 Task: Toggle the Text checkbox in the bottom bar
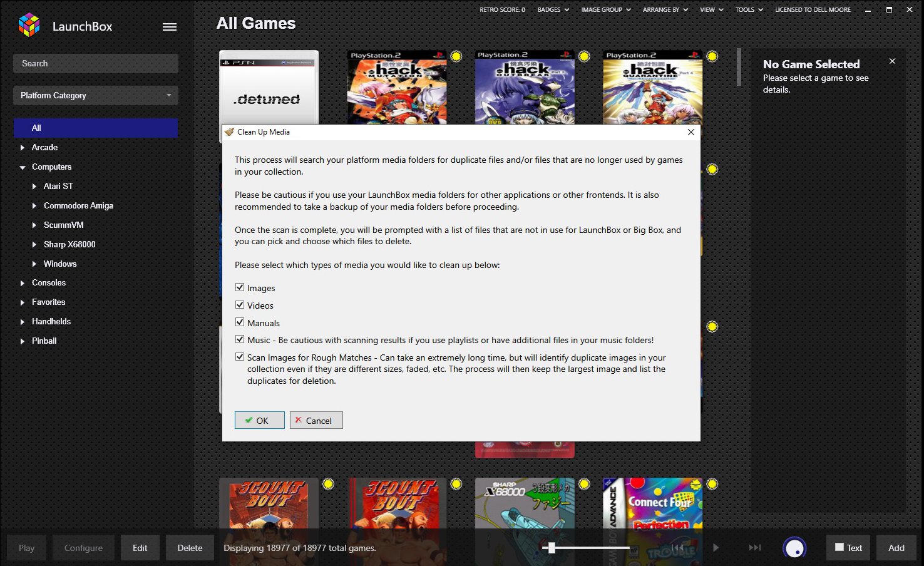(839, 547)
